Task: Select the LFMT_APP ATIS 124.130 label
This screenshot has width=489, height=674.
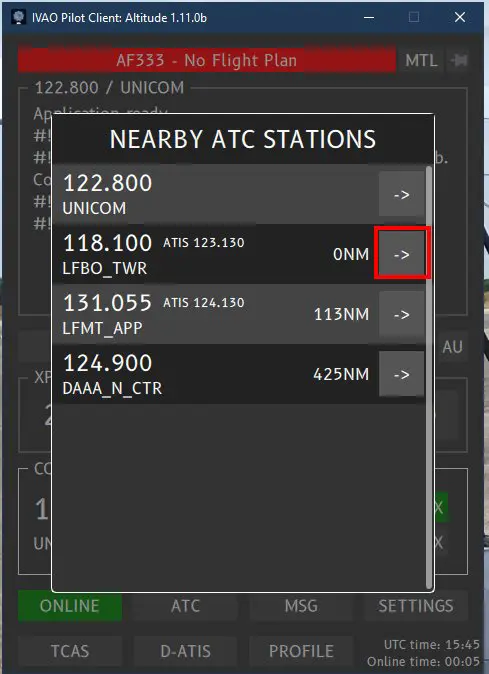Action: click(x=204, y=303)
